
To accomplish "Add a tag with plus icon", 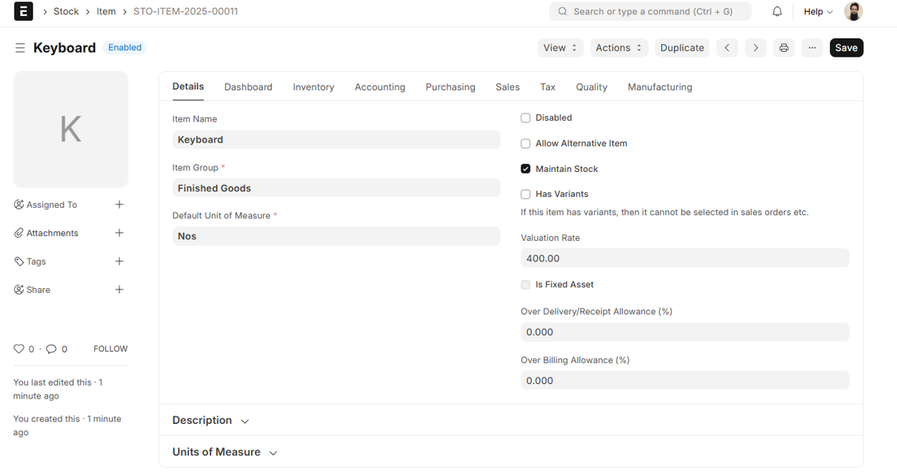I will [x=119, y=261].
